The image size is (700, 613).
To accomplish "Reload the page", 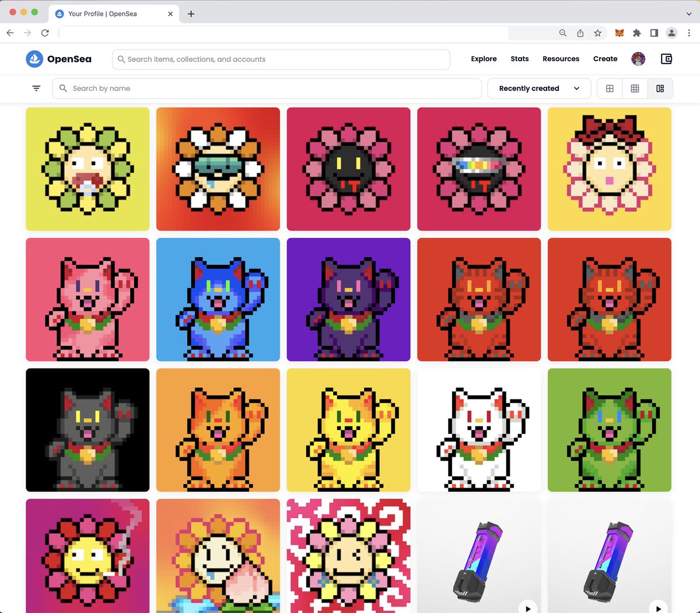I will tap(45, 33).
